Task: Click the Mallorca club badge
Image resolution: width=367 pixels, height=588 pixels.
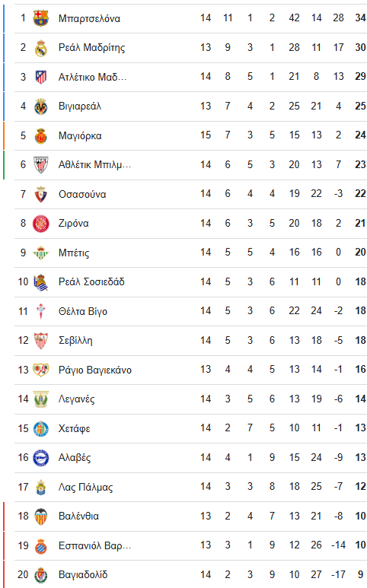Action: 41,135
